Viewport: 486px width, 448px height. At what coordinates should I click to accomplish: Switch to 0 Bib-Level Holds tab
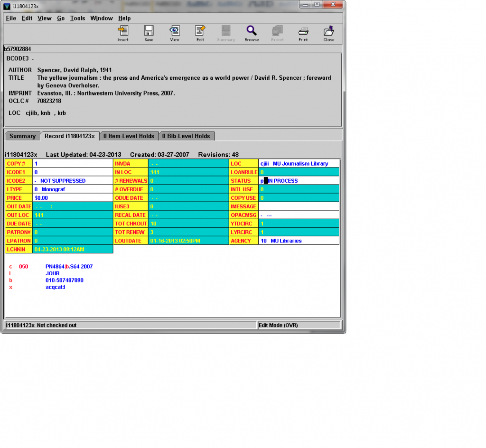point(186,136)
